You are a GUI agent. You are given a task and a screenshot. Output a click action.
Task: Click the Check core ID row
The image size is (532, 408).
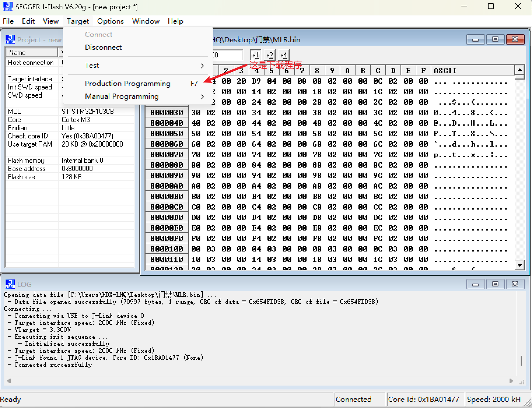tap(69, 136)
